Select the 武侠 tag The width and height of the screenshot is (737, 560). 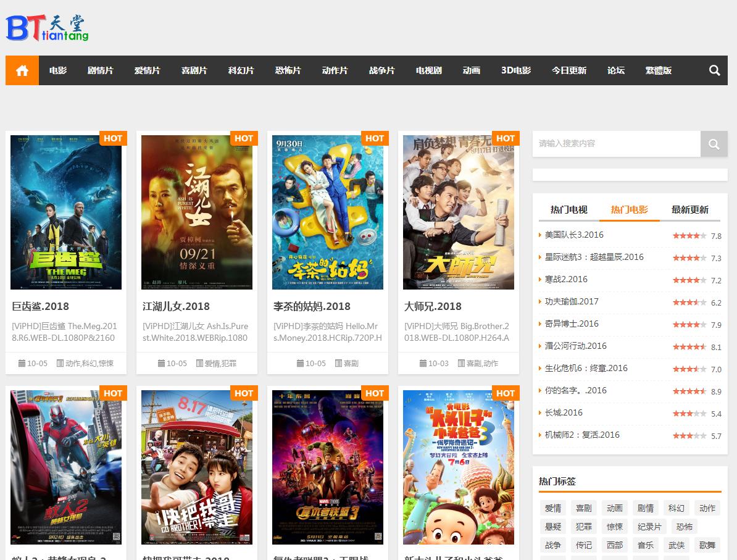(x=677, y=545)
